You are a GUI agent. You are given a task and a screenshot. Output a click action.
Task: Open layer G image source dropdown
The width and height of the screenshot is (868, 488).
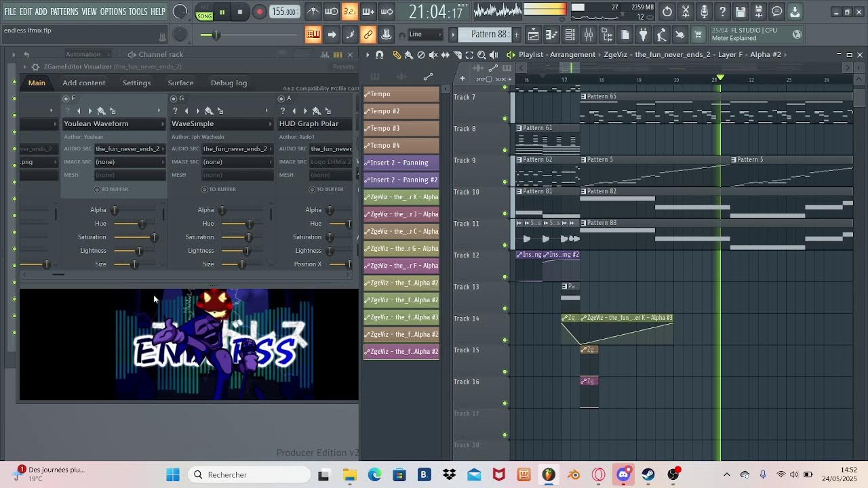pyautogui.click(x=237, y=162)
